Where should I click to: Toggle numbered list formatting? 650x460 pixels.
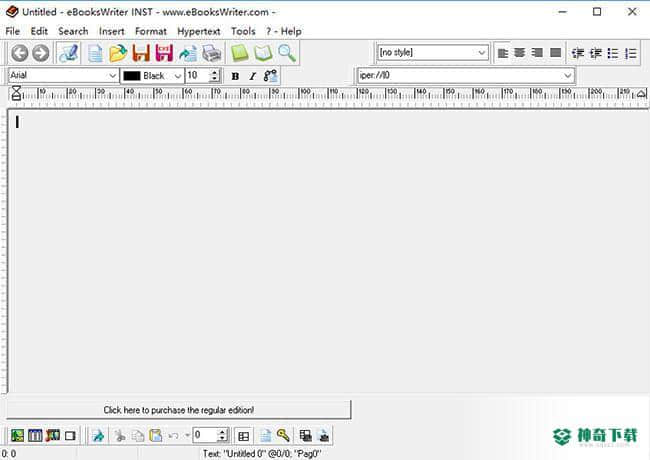[x=631, y=53]
